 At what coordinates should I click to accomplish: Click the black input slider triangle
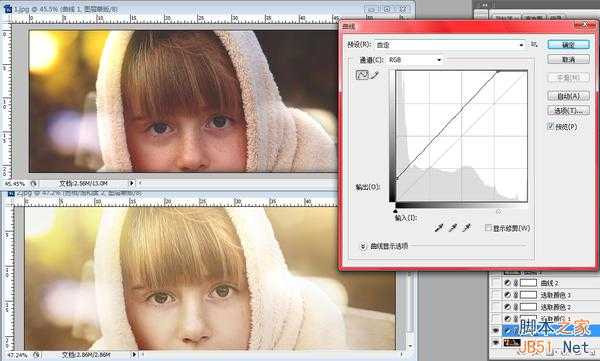(395, 211)
